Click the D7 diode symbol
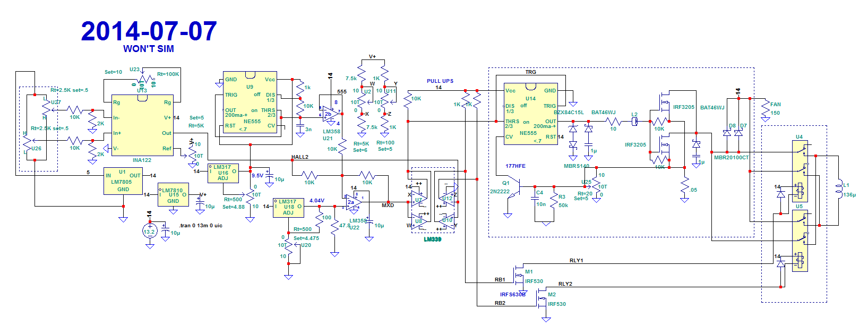 (738, 133)
